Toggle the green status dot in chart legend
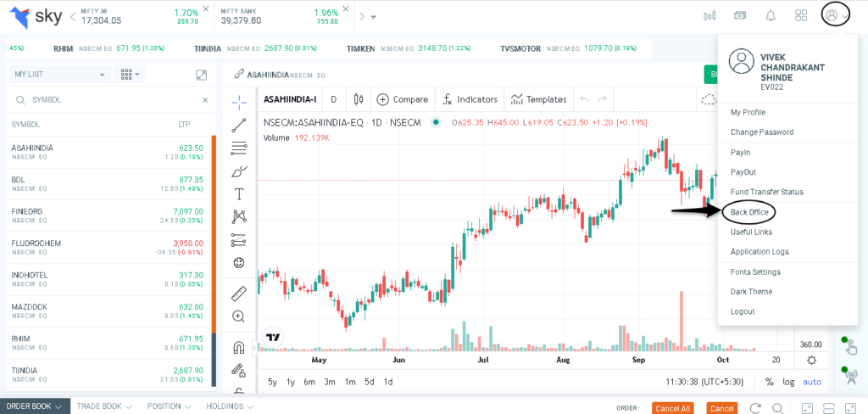The image size is (868, 414). (x=437, y=122)
